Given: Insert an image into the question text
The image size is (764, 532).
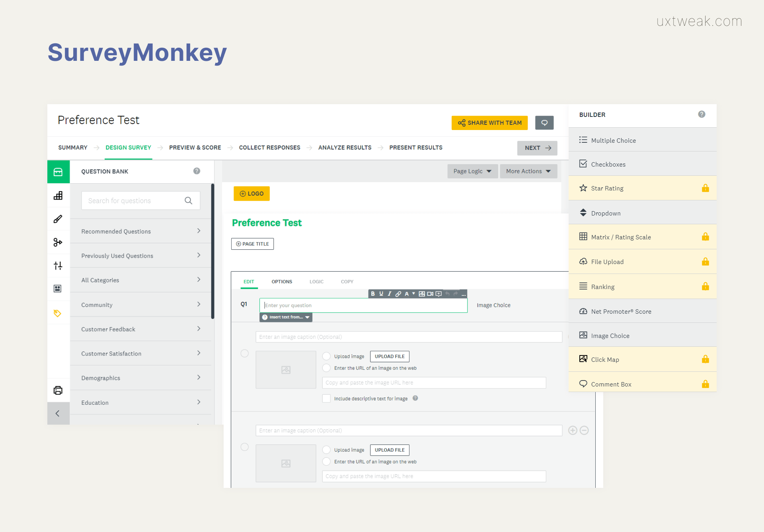Looking at the screenshot, I should (x=422, y=294).
